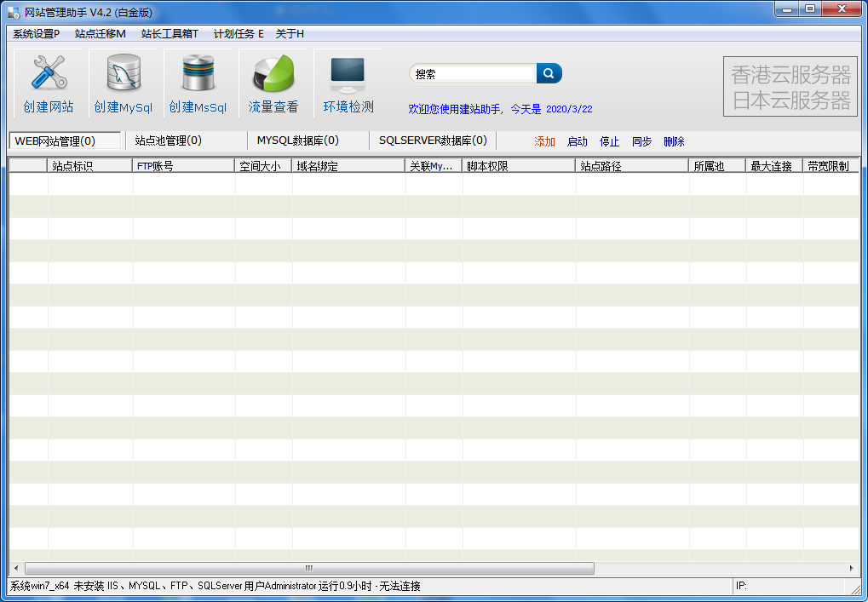Click the app icon in title bar

[14, 12]
